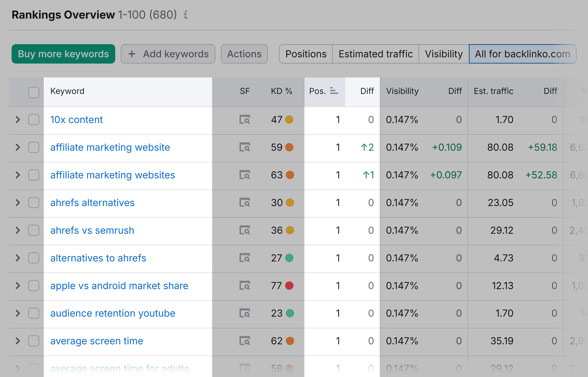The width and height of the screenshot is (588, 377).
Task: Expand the row for "average screen time"
Action: (x=18, y=341)
